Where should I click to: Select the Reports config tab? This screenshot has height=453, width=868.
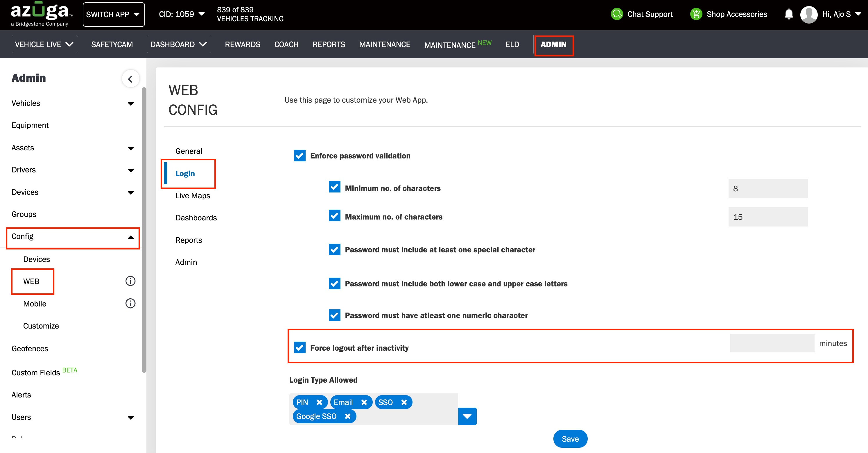(x=188, y=240)
